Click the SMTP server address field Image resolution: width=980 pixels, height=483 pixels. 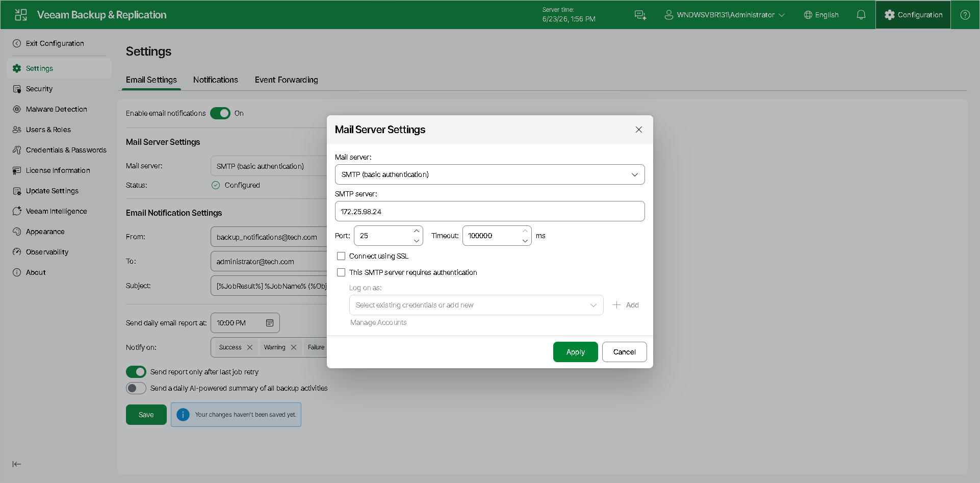[x=490, y=211]
